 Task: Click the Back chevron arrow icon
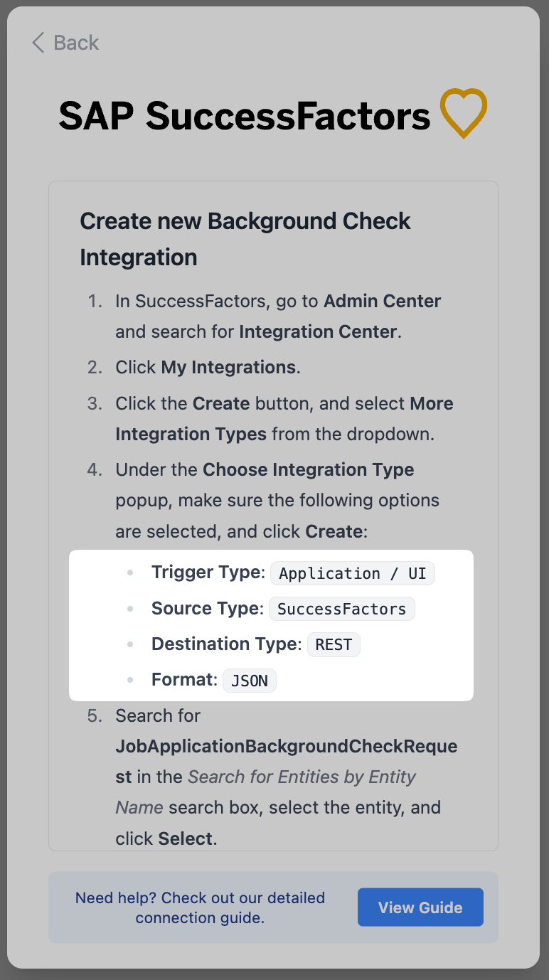click(38, 43)
